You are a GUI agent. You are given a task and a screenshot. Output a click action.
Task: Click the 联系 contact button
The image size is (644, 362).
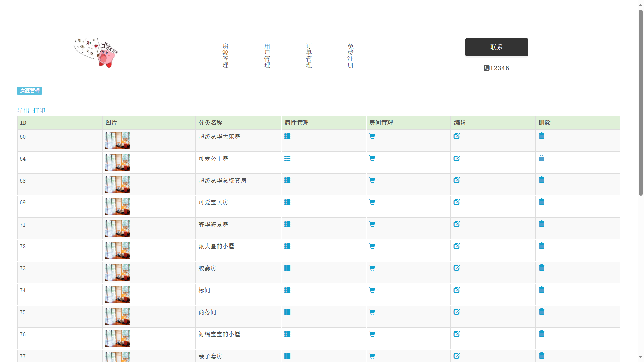[496, 47]
